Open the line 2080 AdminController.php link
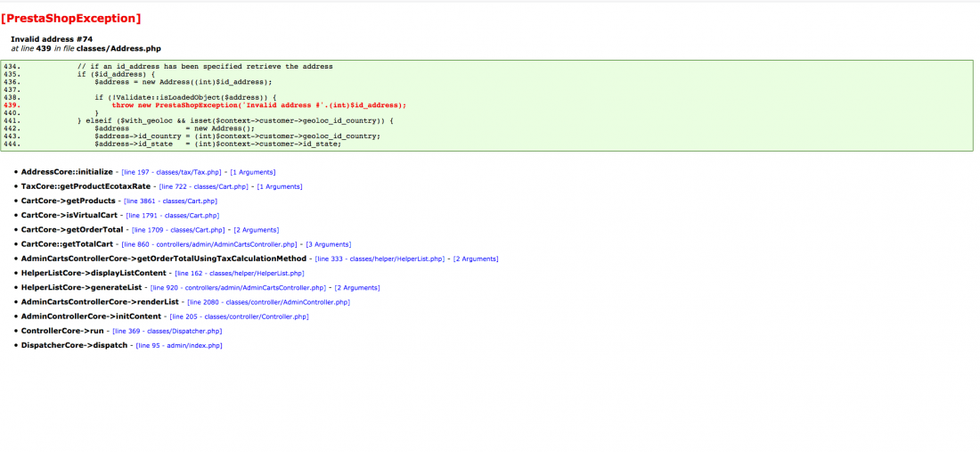The height and width of the screenshot is (452, 980). pos(269,302)
